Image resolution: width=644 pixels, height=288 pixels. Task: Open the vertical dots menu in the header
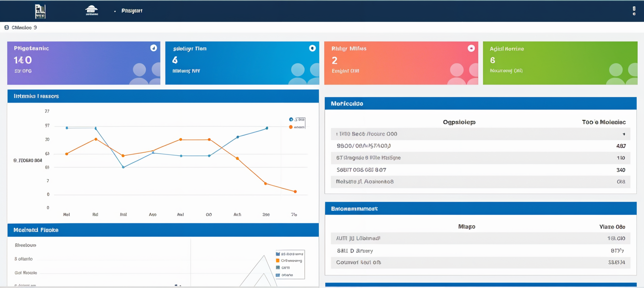[634, 11]
